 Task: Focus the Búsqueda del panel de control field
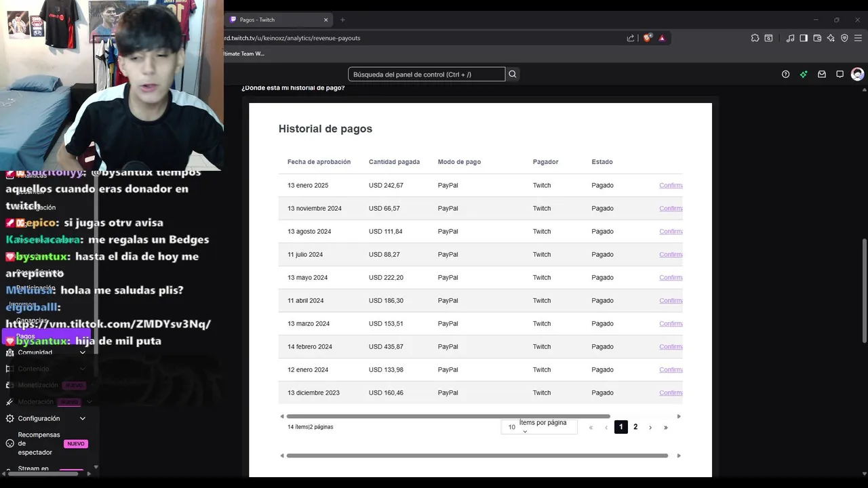point(427,75)
